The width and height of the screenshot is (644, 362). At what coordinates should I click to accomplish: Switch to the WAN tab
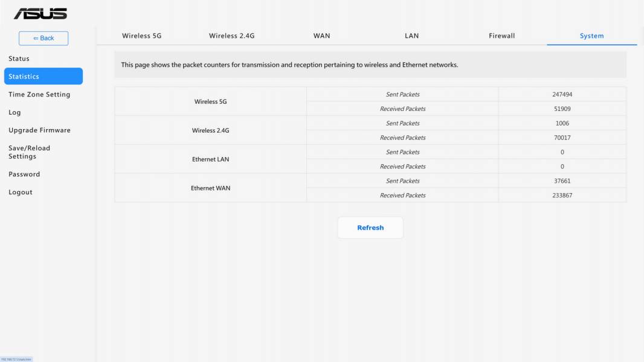321,36
